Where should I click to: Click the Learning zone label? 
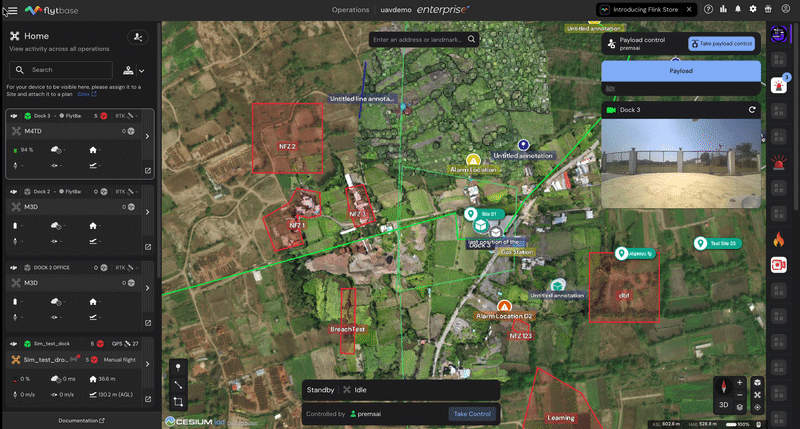click(561, 418)
